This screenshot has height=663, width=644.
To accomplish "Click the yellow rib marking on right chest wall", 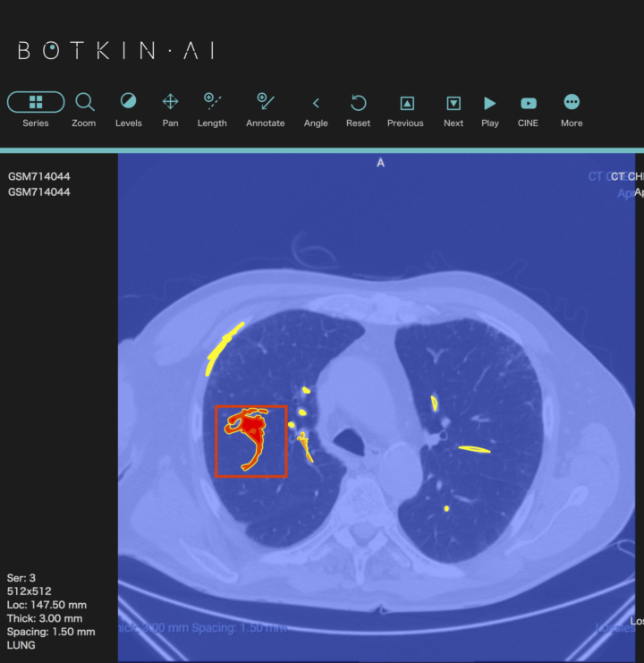I will point(223,345).
